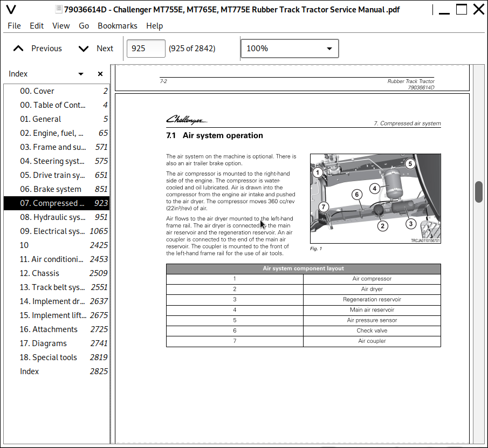Click 'Air pressure sensor' table cell
The height and width of the screenshot is (448, 488).
372,320
